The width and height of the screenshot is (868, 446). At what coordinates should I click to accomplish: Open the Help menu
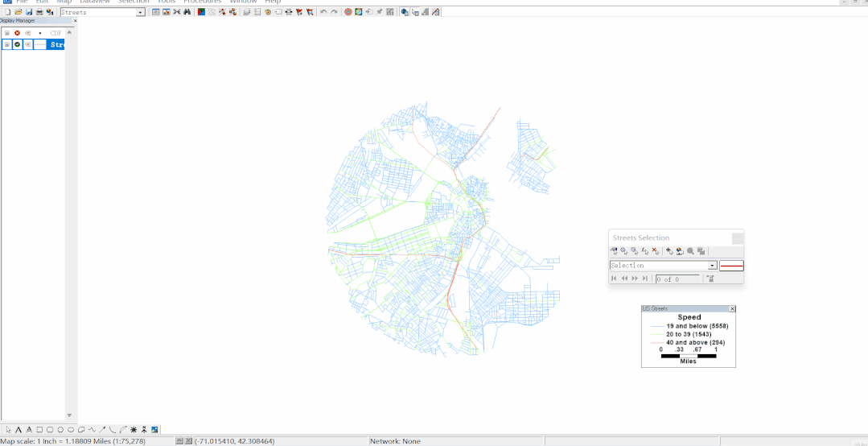tap(273, 2)
